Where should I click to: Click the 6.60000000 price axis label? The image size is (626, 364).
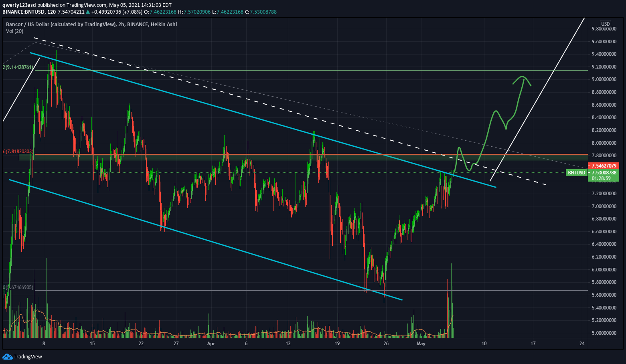point(603,232)
